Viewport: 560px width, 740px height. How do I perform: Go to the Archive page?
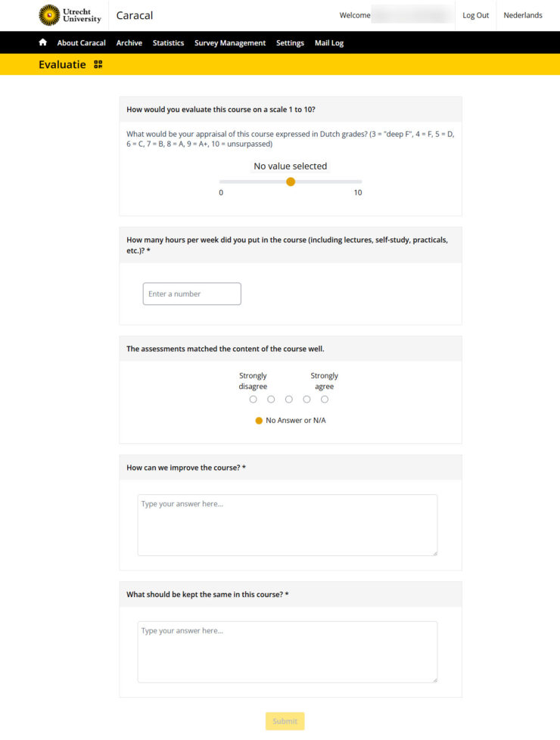[129, 43]
